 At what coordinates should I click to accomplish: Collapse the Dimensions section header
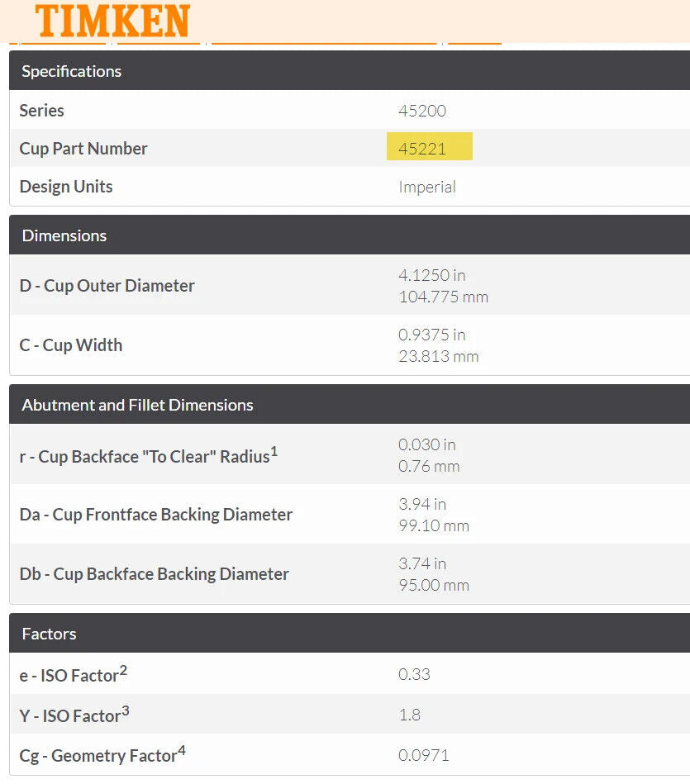tap(64, 235)
